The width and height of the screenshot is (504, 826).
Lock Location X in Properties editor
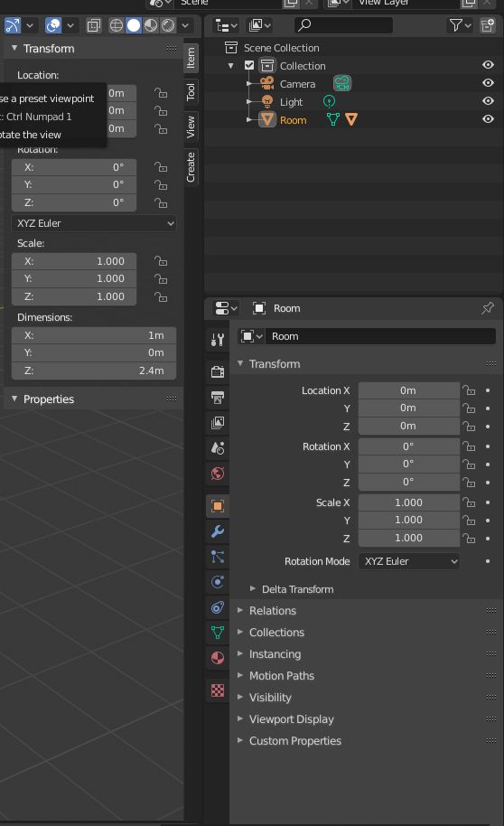(469, 390)
